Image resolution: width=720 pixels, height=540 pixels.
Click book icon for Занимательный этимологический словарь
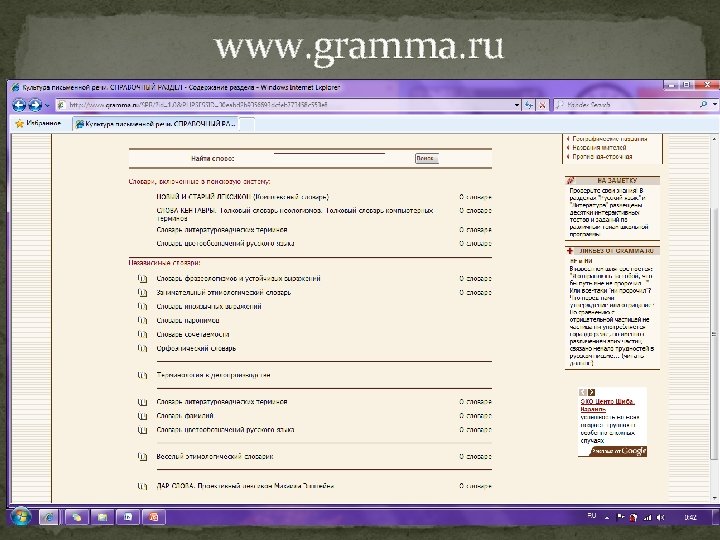[x=142, y=292]
